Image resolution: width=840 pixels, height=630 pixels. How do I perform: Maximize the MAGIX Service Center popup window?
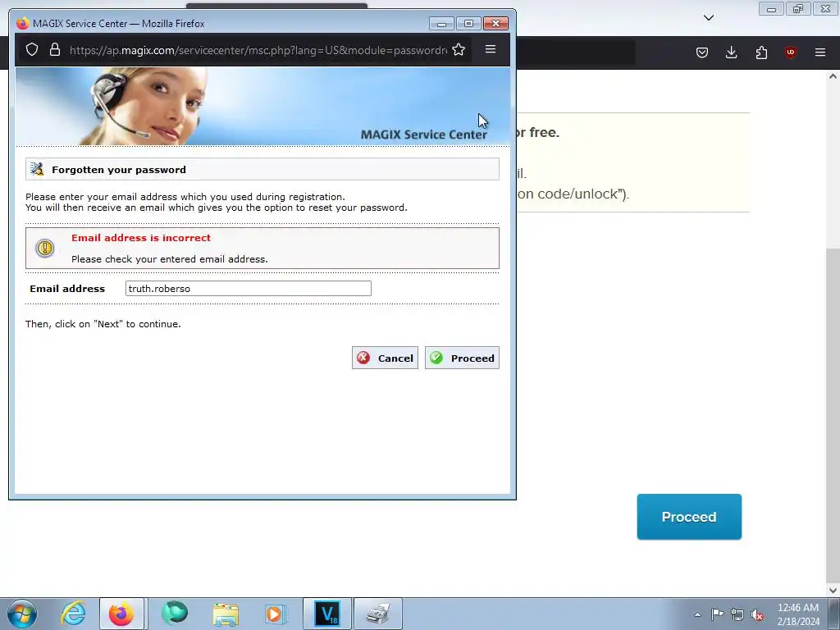(x=468, y=24)
